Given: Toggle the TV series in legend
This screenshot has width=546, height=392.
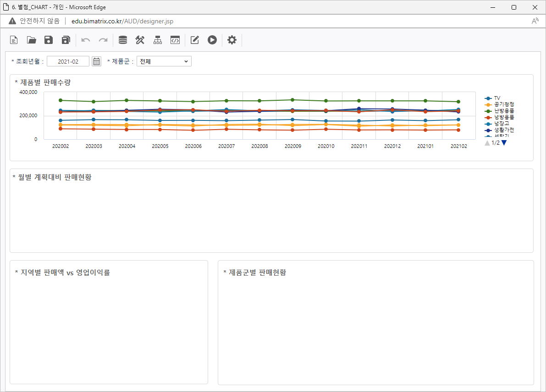Looking at the screenshot, I should pyautogui.click(x=497, y=98).
